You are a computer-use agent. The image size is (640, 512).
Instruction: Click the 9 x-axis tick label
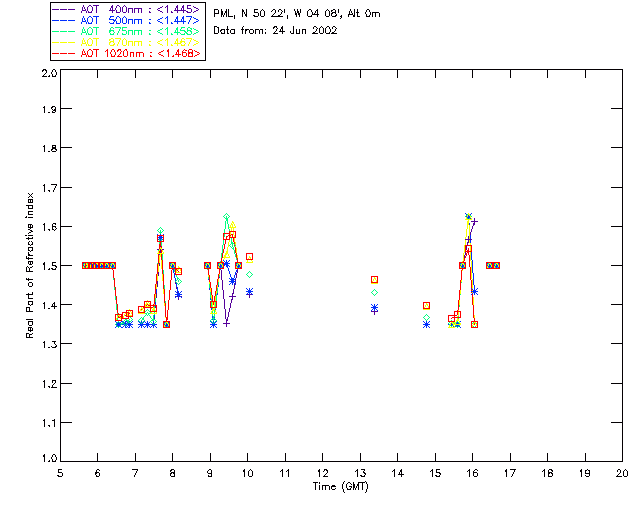coord(210,473)
